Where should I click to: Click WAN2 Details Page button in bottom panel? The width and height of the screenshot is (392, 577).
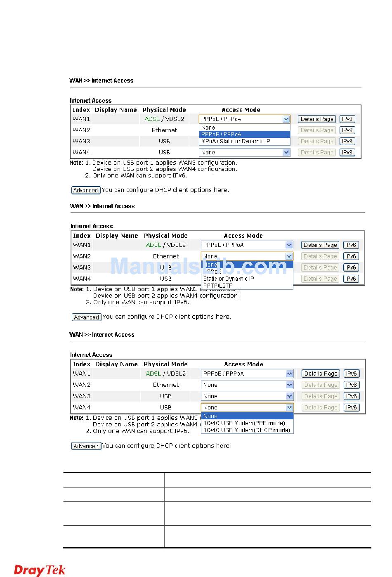click(321, 385)
